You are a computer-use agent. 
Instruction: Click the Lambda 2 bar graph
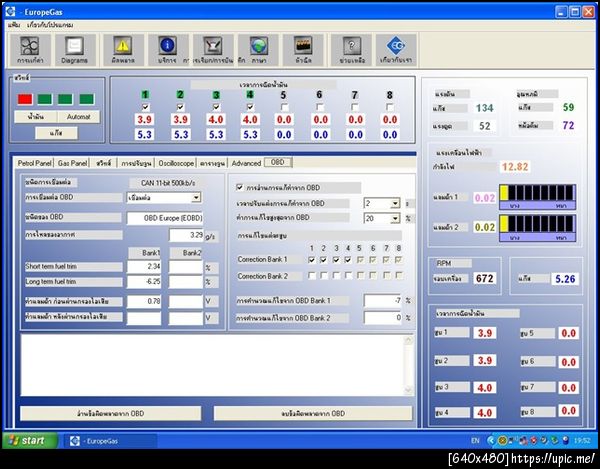point(537,228)
